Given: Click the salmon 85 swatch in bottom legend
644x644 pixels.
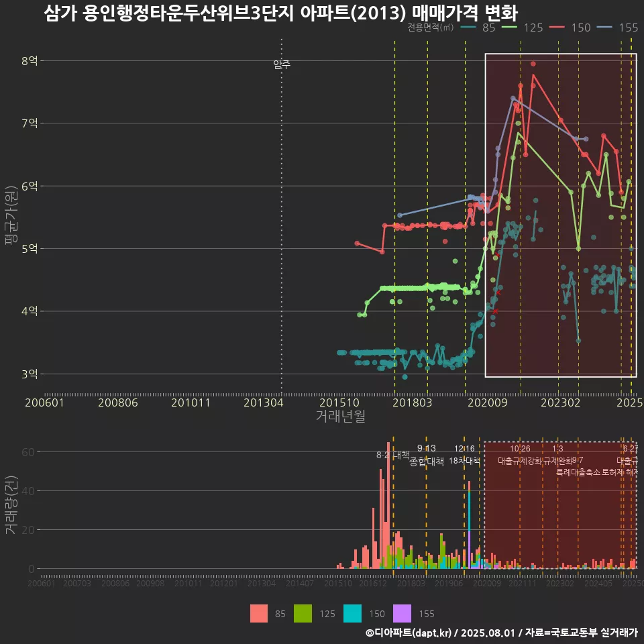Looking at the screenshot, I should [259, 613].
